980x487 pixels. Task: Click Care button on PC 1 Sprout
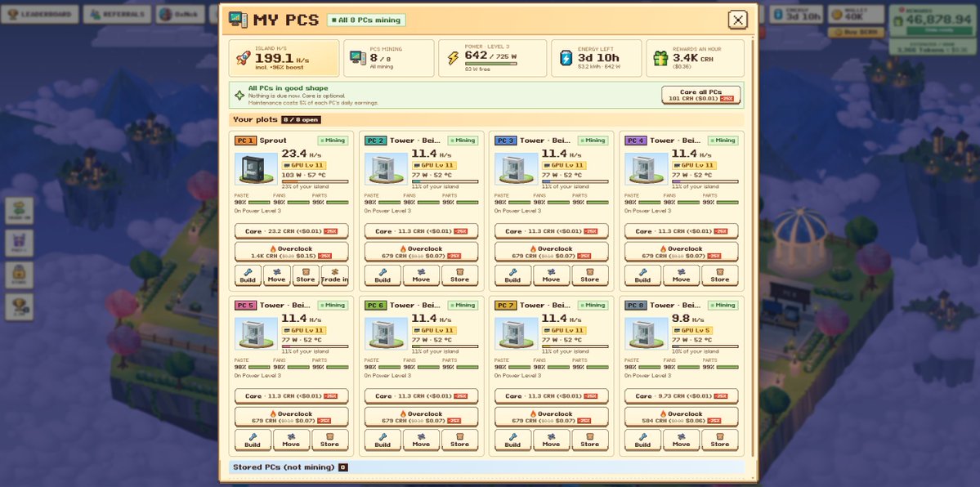click(x=291, y=231)
